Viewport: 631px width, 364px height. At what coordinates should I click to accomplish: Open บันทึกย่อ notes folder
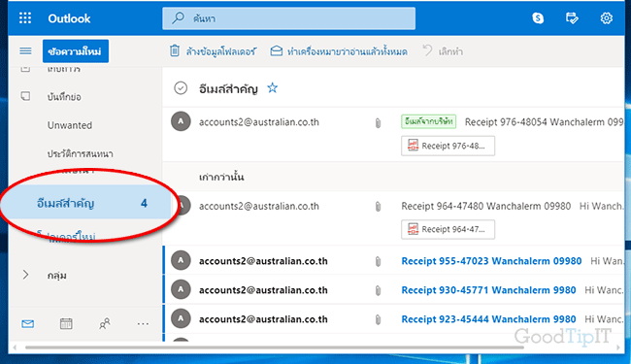[x=64, y=97]
